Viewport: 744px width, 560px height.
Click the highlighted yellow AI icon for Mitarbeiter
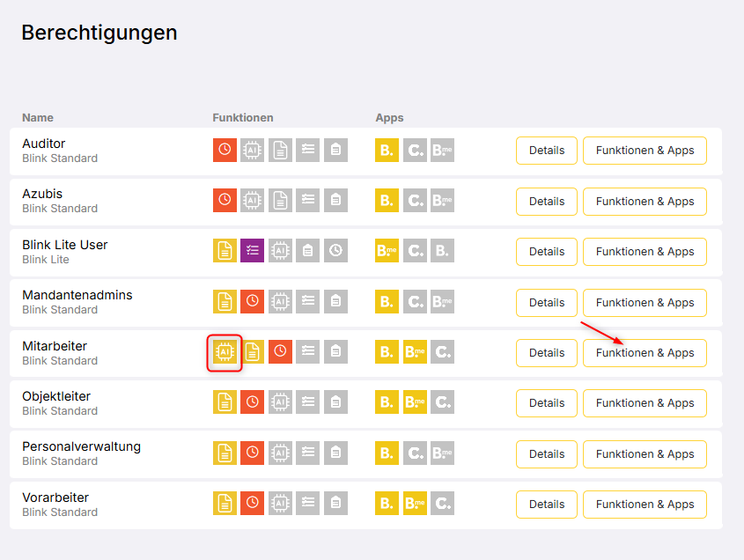(x=225, y=352)
